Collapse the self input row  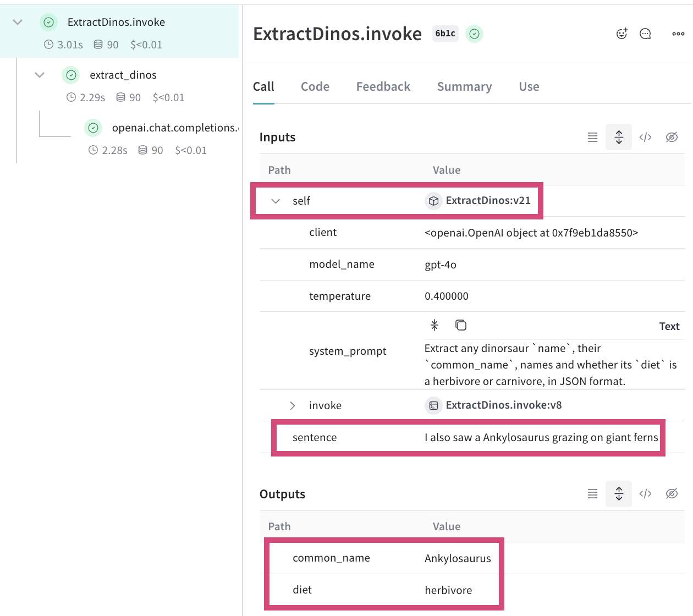point(276,201)
